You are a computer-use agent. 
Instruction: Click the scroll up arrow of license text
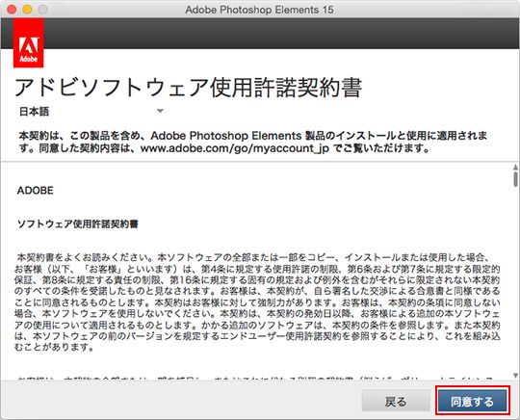[515, 167]
